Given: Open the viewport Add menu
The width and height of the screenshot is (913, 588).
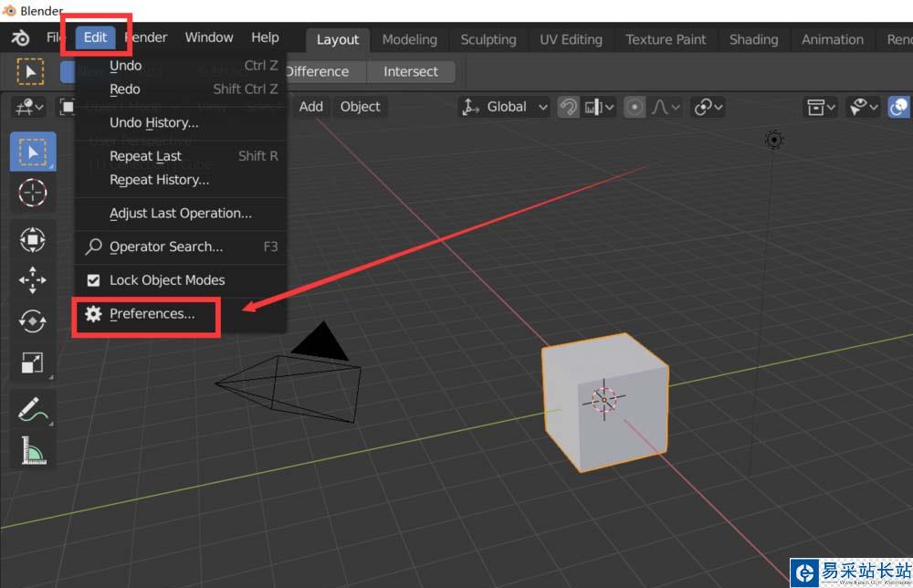Looking at the screenshot, I should pos(311,107).
